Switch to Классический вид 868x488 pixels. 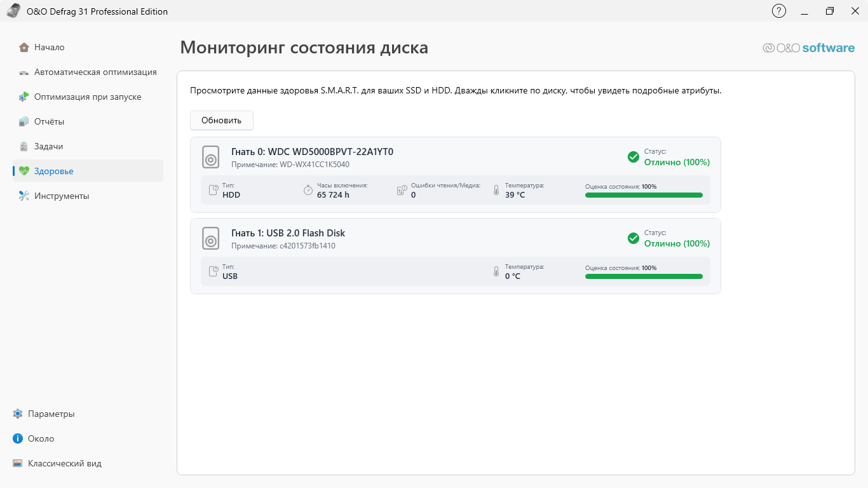65,463
